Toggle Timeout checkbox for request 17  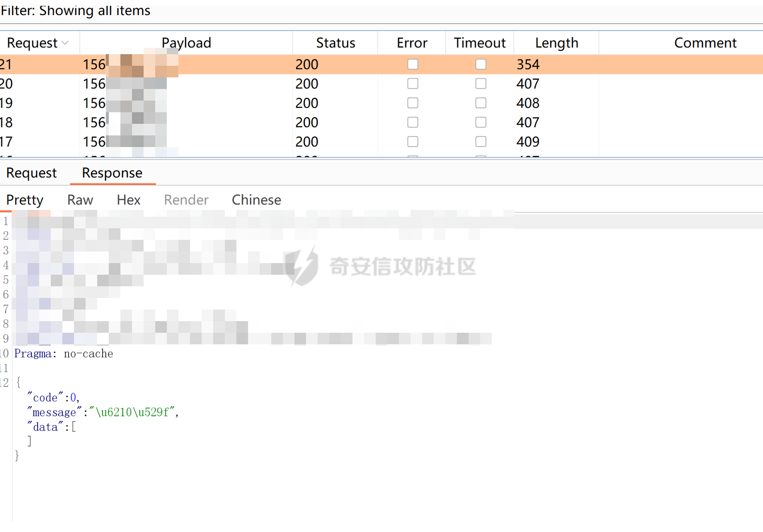click(x=481, y=142)
